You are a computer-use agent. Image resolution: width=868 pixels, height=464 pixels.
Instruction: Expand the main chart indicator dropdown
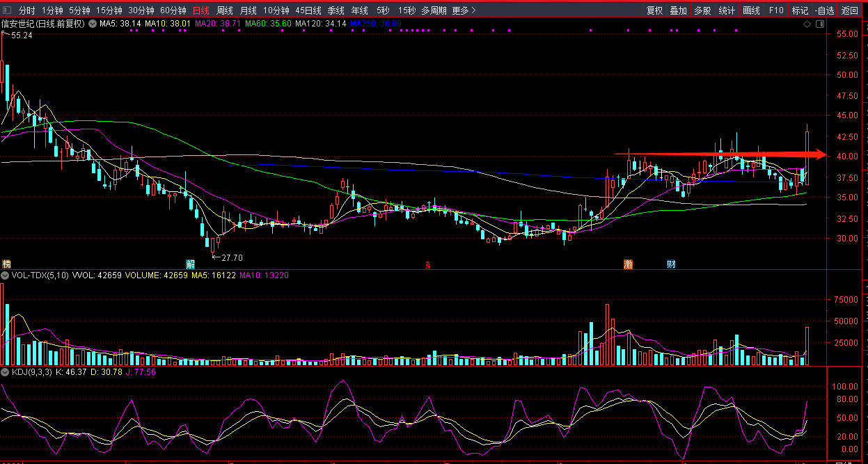point(93,24)
